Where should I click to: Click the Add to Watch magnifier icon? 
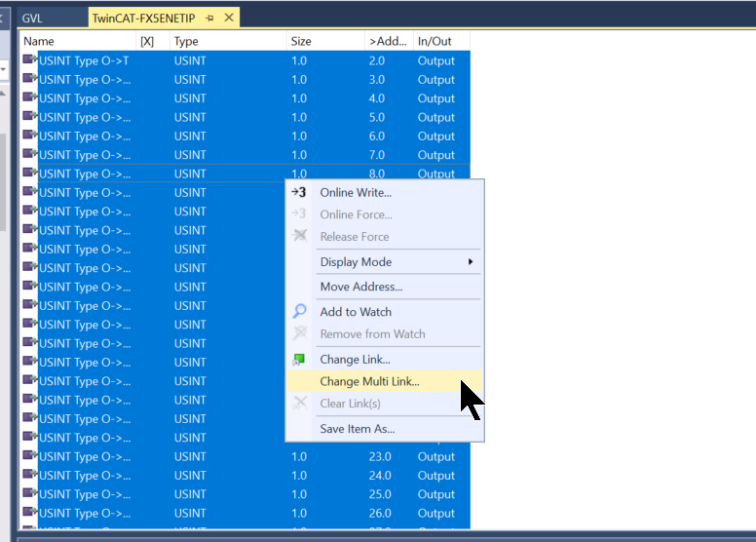tap(300, 312)
